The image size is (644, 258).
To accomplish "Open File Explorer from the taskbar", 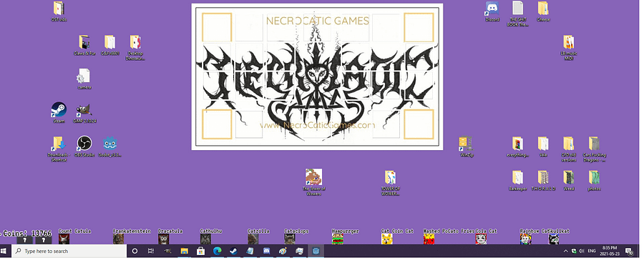I will tap(185, 251).
